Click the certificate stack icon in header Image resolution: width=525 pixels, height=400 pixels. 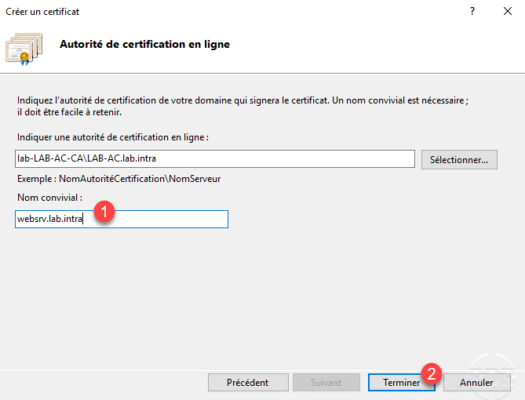(x=24, y=49)
